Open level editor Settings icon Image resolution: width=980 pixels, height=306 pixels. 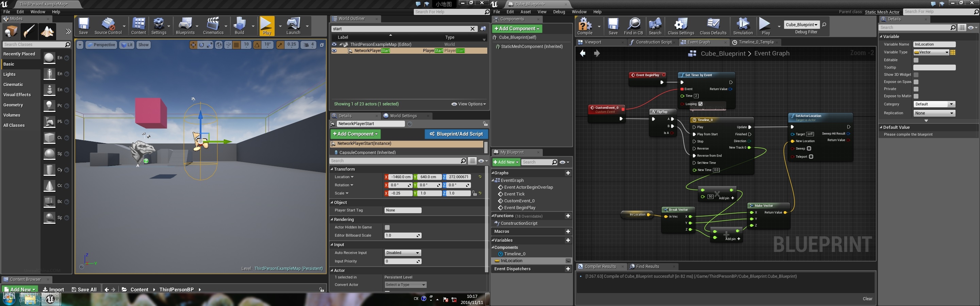(159, 26)
